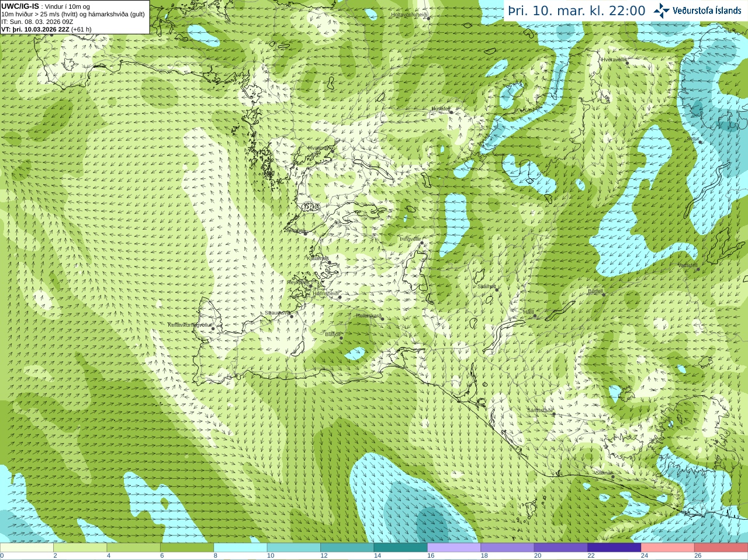Screen dimensions: 748x560
Task: Click the legend scale number 16
Action: (431, 556)
